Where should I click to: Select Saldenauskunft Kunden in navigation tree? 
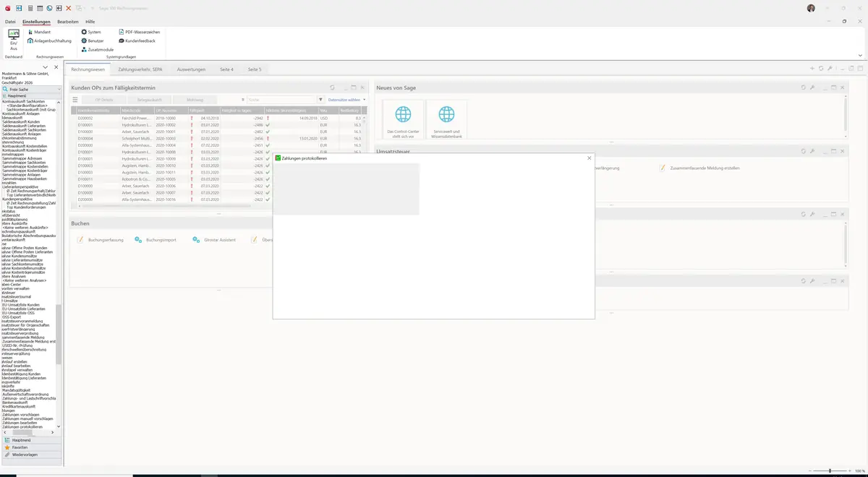(21, 121)
